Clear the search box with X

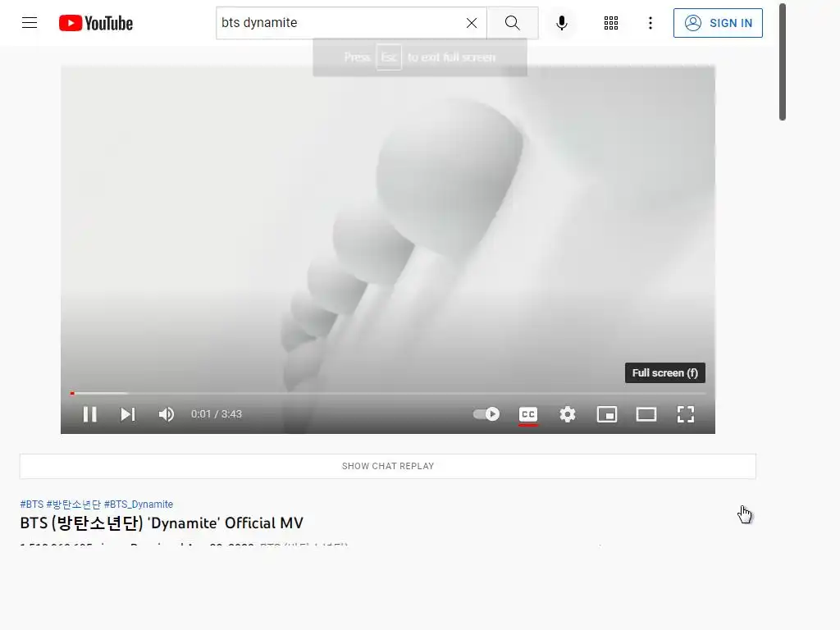point(472,23)
